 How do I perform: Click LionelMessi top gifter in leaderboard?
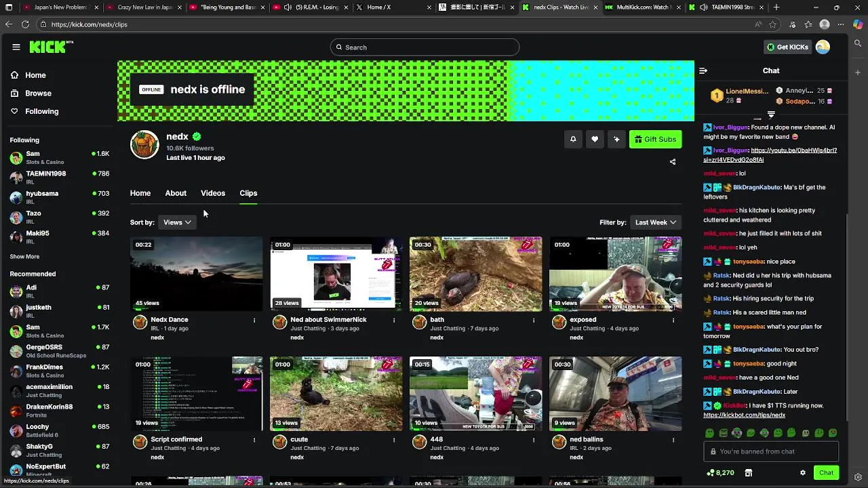point(739,96)
